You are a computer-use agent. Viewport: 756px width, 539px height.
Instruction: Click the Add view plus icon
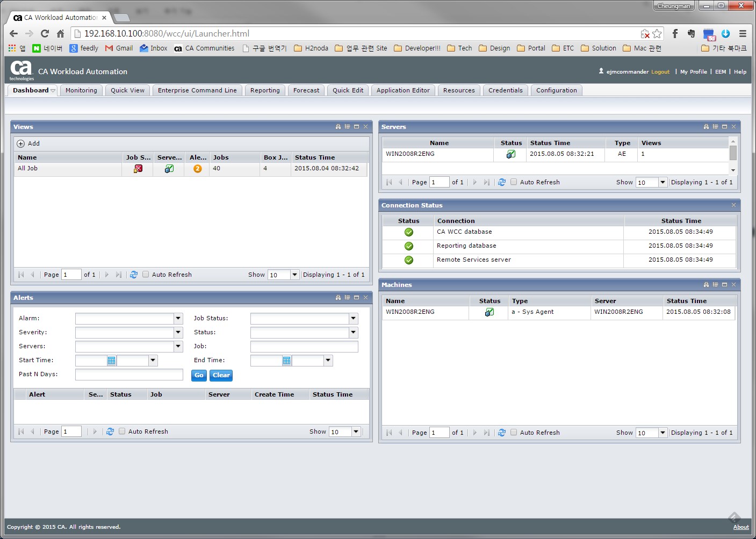pos(20,143)
